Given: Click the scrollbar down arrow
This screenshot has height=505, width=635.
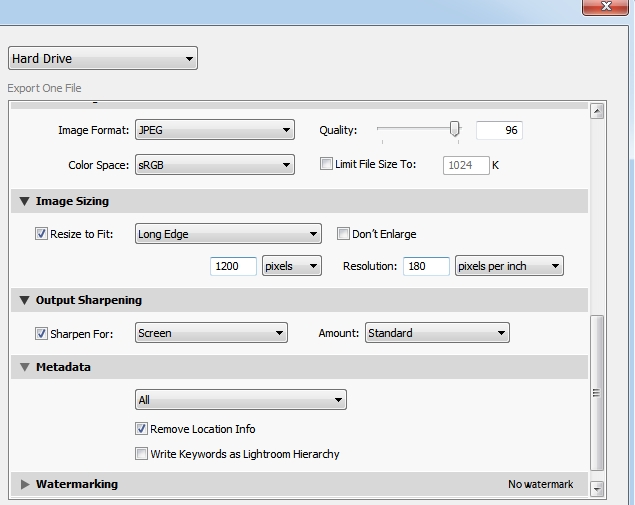Looking at the screenshot, I should [x=597, y=489].
